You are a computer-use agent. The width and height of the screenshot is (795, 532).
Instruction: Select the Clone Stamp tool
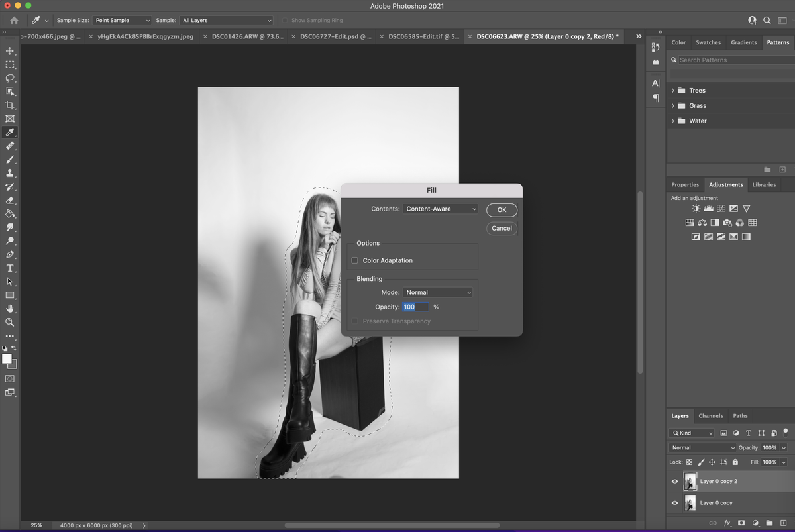[x=9, y=172]
